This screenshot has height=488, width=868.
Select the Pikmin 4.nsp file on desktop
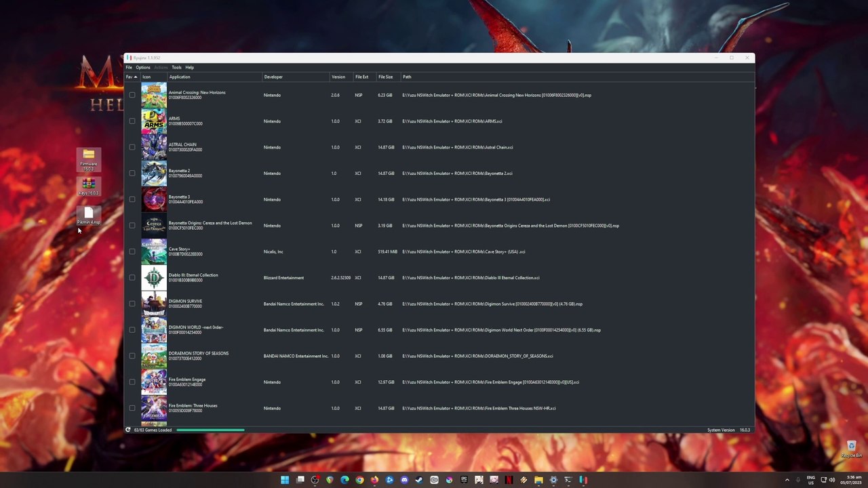coord(88,216)
